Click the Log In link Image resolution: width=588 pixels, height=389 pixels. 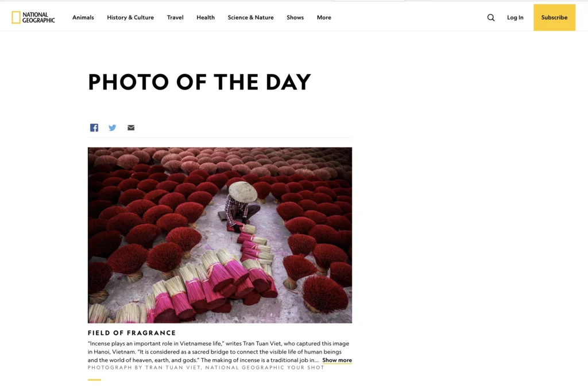[515, 18]
